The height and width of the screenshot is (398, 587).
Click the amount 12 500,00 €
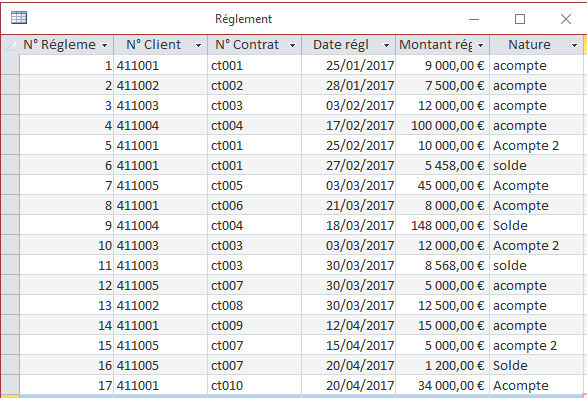[x=442, y=305]
